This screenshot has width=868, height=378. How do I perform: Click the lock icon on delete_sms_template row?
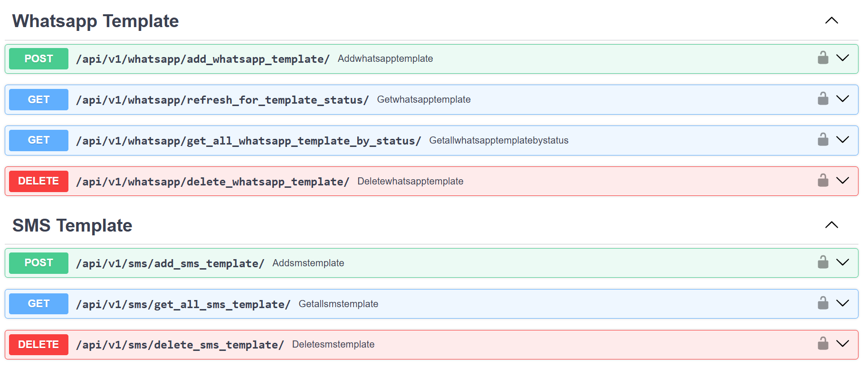tap(823, 344)
